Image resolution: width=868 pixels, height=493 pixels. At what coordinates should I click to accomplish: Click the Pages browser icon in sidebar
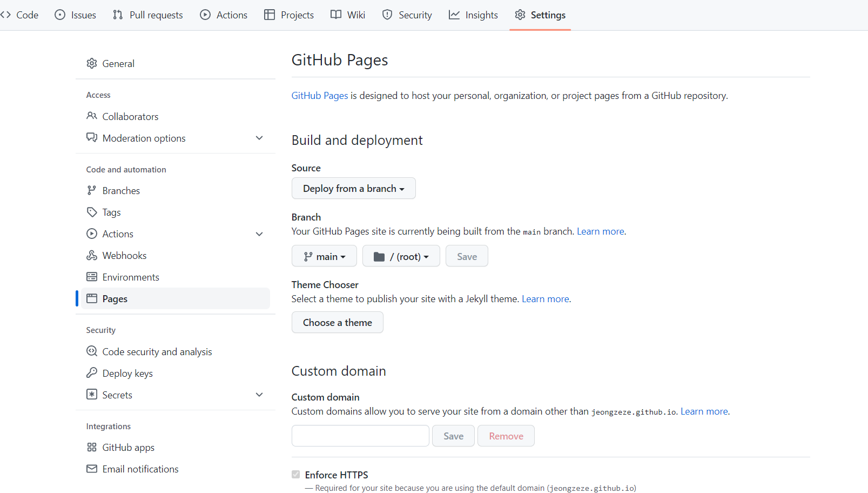tap(92, 298)
